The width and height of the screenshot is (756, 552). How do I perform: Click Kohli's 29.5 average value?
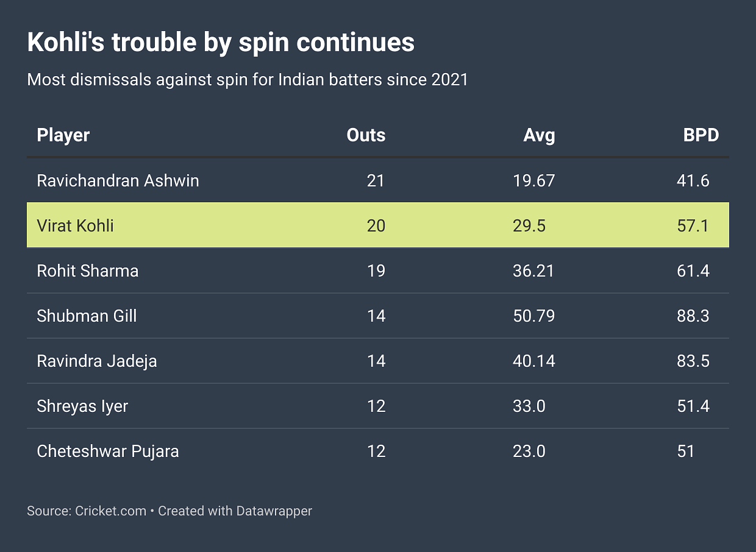[x=529, y=225]
